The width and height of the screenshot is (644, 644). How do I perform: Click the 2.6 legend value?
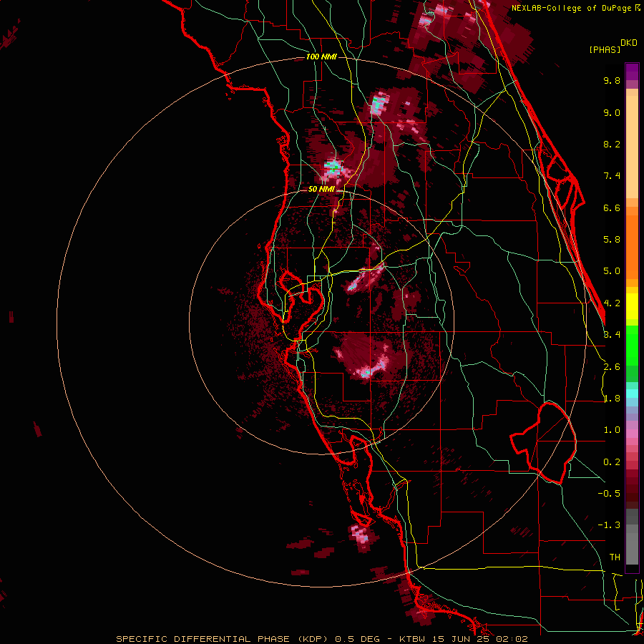click(x=612, y=367)
